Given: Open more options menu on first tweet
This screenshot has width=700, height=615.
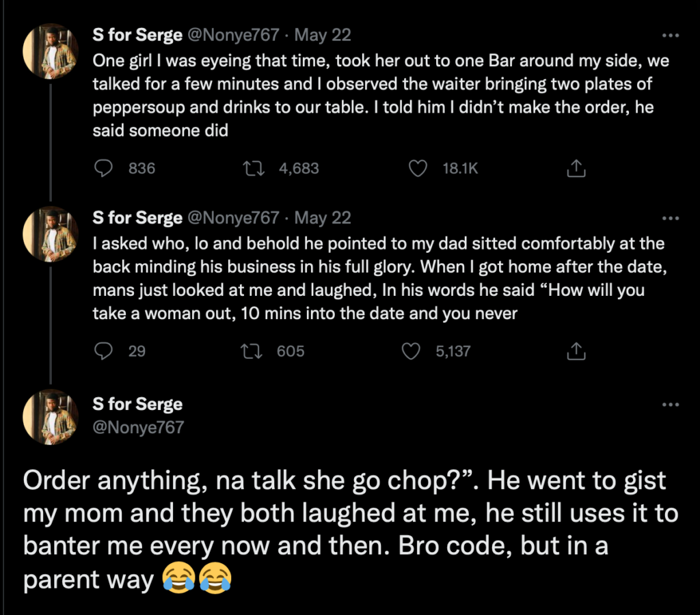Looking at the screenshot, I should click(x=671, y=36).
